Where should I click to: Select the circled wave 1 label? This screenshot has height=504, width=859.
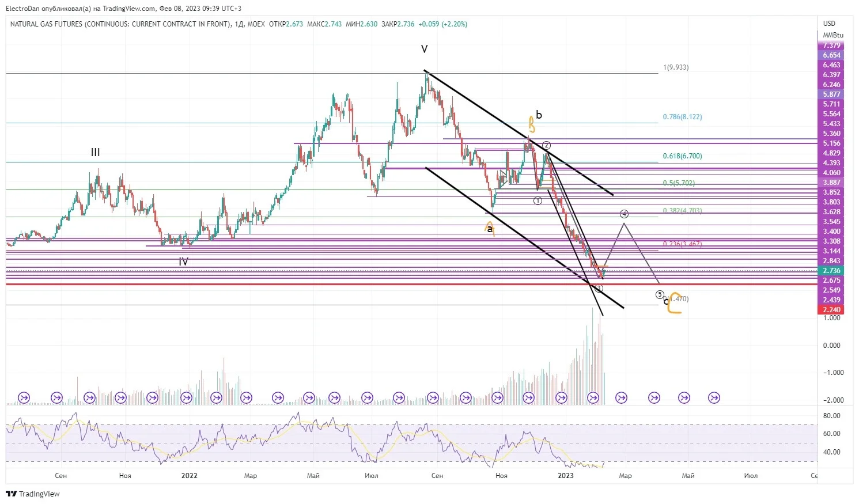tap(538, 201)
